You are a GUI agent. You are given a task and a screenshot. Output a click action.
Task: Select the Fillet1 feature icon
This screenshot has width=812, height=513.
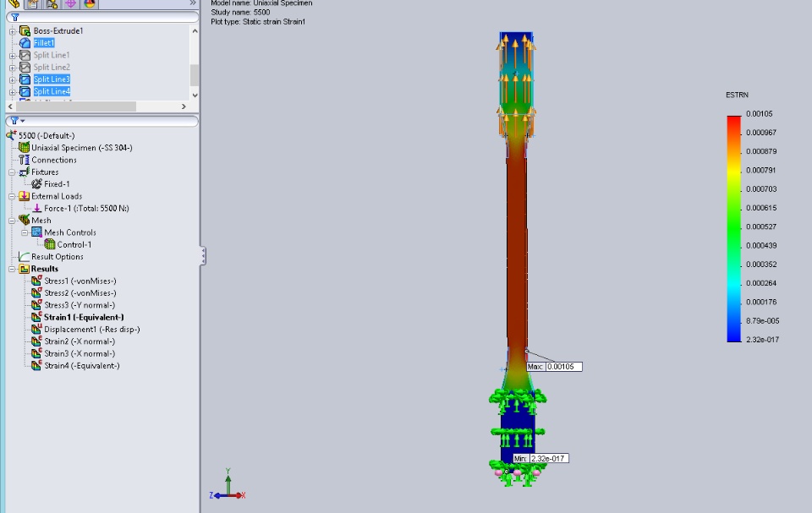(25, 43)
